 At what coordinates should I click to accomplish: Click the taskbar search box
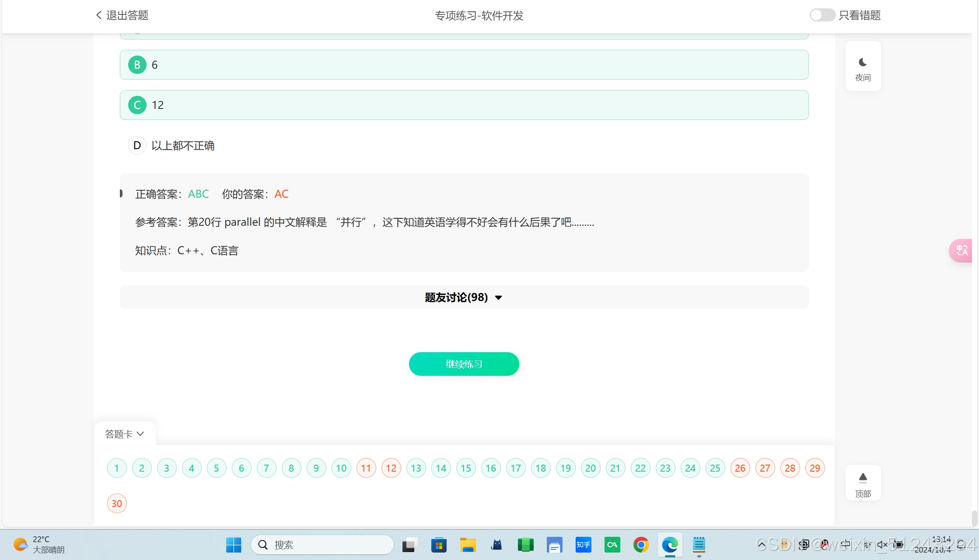click(323, 545)
